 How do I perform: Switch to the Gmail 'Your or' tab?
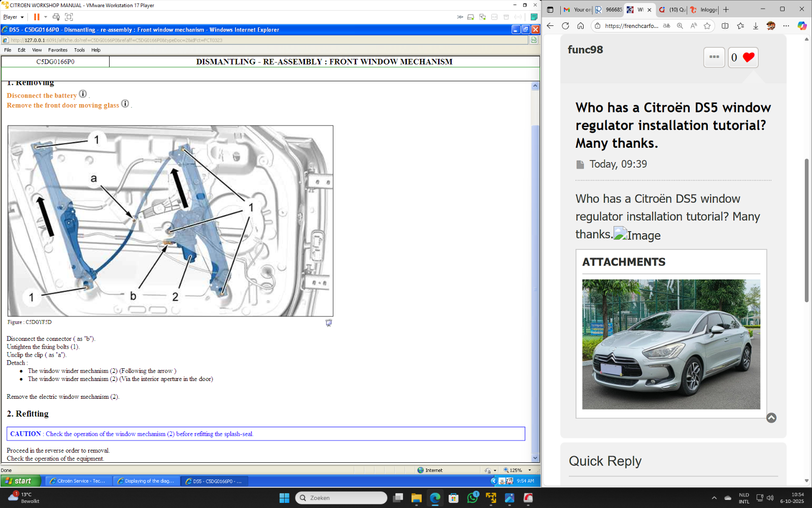point(577,10)
